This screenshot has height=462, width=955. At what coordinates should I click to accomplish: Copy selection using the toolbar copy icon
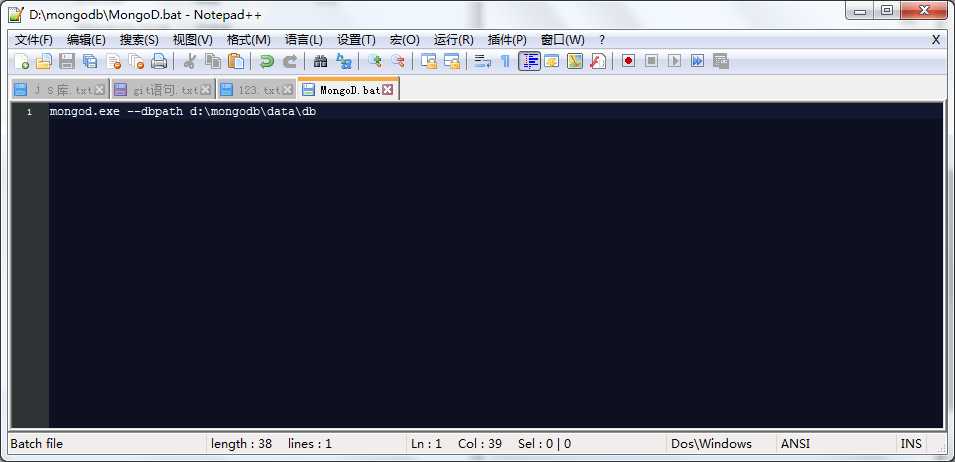pos(213,61)
